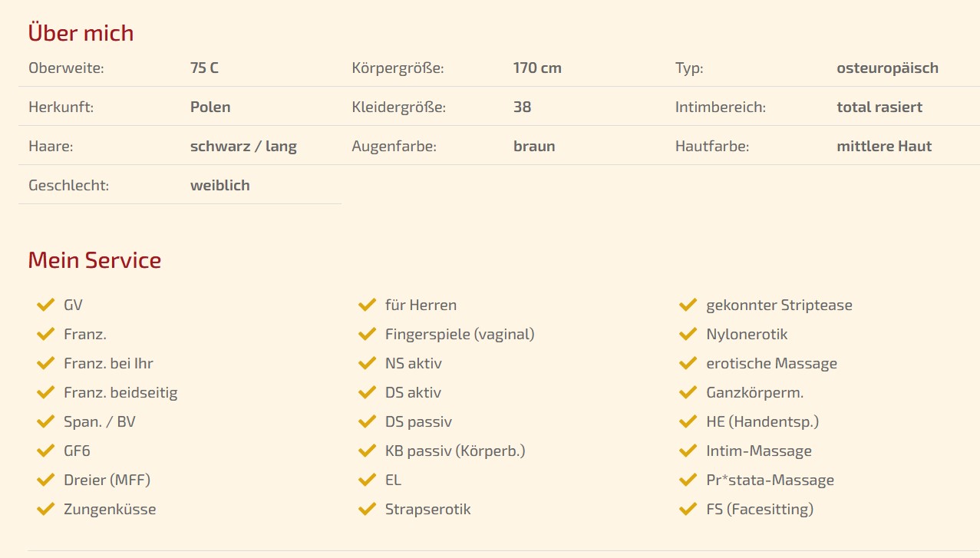Click the checkmark next to gekonnter Striptease
This screenshot has width=980, height=558.
click(x=688, y=305)
